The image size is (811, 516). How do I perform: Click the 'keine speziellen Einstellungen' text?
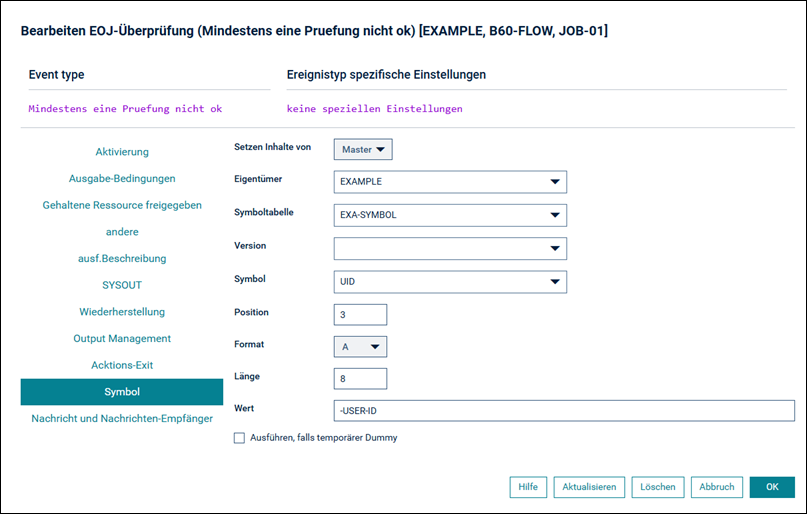point(374,109)
